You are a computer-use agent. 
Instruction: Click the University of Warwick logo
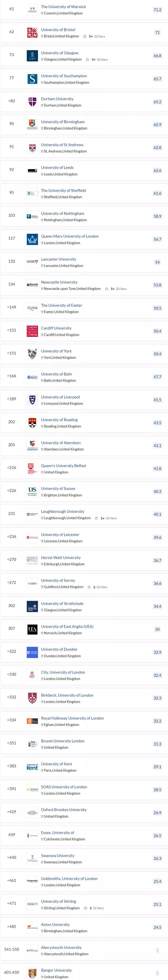(x=32, y=10)
